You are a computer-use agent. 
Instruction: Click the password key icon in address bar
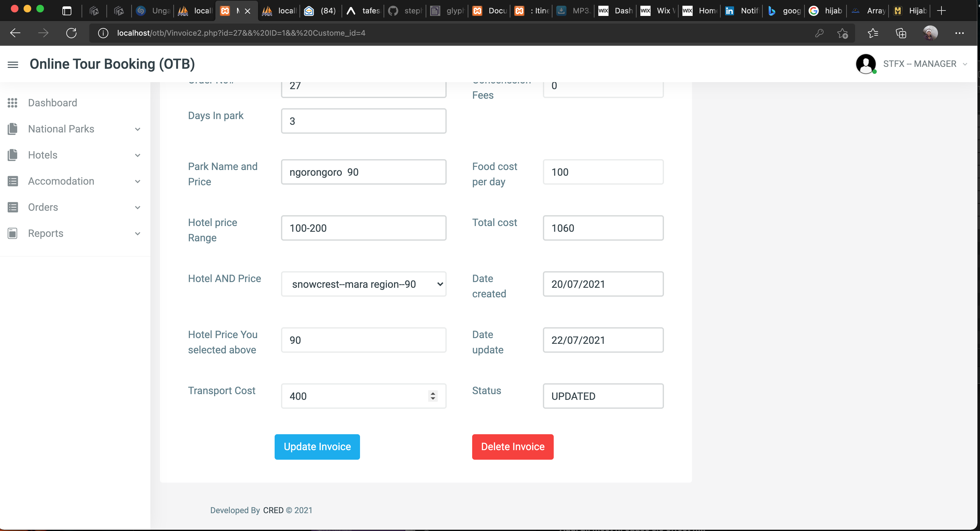(819, 33)
